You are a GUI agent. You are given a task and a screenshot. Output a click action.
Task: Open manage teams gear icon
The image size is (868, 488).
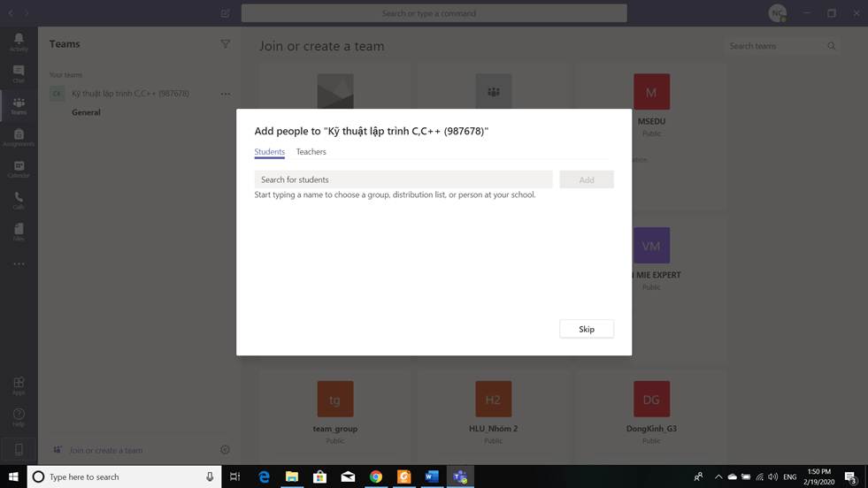(225, 450)
